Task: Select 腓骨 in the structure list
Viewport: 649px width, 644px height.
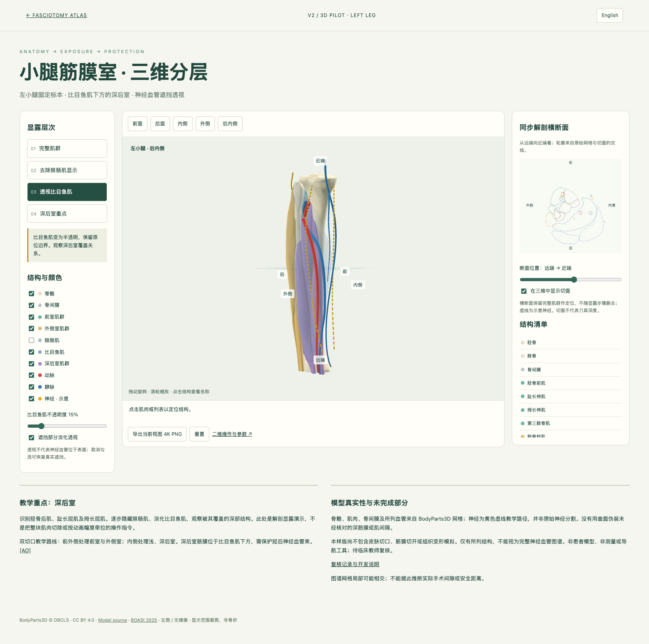Action: pos(570,356)
